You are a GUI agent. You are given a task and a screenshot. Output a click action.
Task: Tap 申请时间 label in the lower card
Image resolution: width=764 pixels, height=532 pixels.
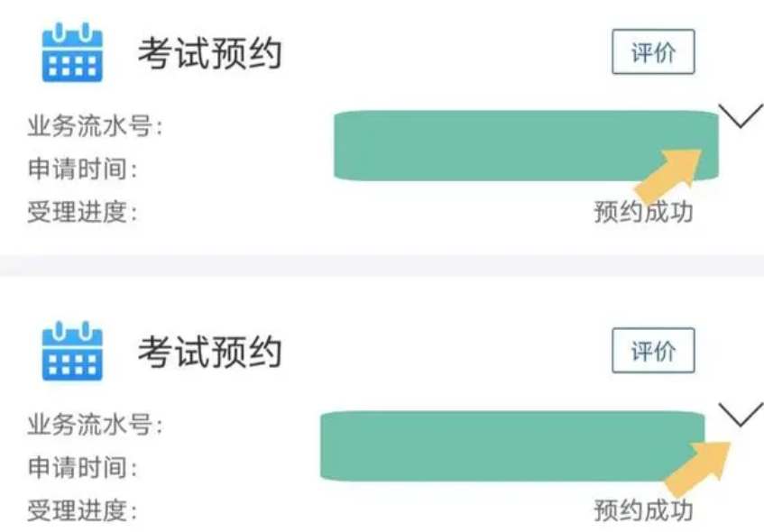(x=82, y=468)
